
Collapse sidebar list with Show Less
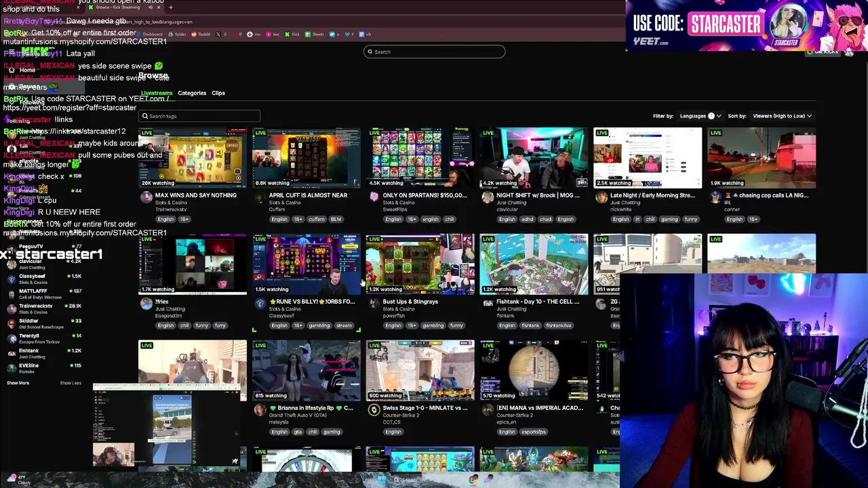71,383
